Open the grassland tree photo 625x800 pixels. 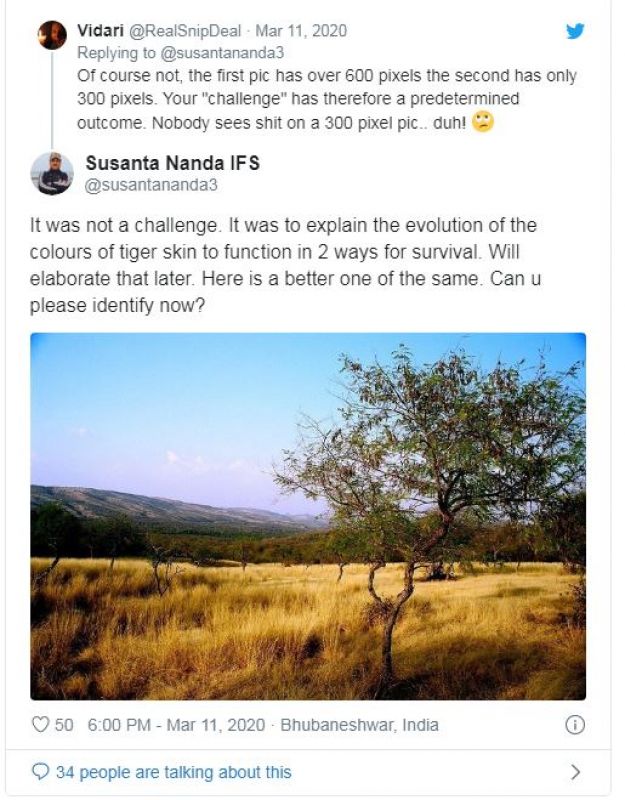(x=308, y=516)
